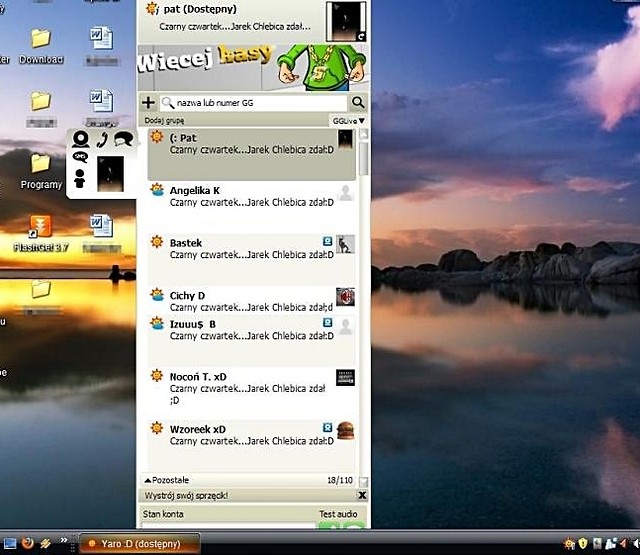Click contact list scrollbar up arrow
The height and width of the screenshot is (555, 640).
(x=363, y=134)
